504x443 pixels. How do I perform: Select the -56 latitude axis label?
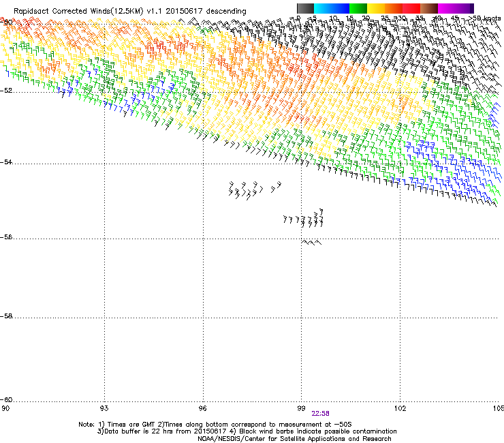[x=6, y=236]
